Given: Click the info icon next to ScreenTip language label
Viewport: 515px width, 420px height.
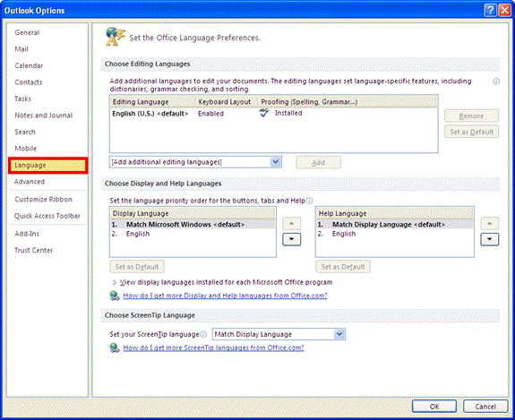Looking at the screenshot, I should (x=203, y=335).
